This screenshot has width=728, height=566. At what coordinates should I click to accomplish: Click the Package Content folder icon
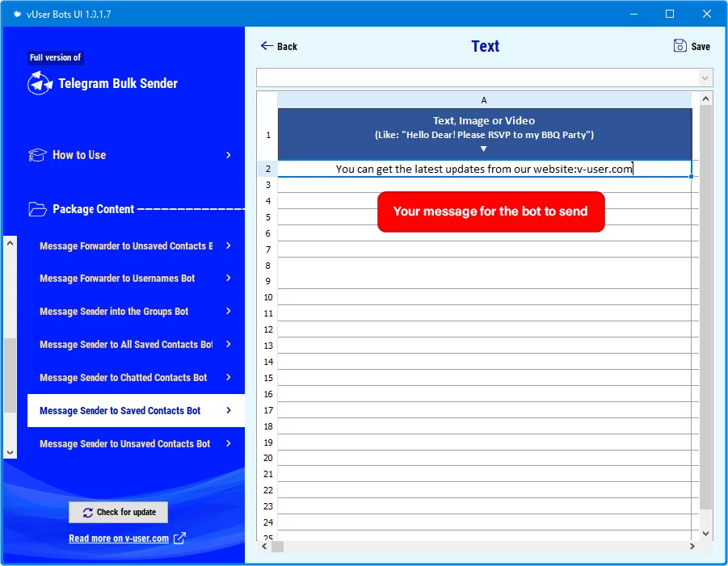pyautogui.click(x=37, y=209)
